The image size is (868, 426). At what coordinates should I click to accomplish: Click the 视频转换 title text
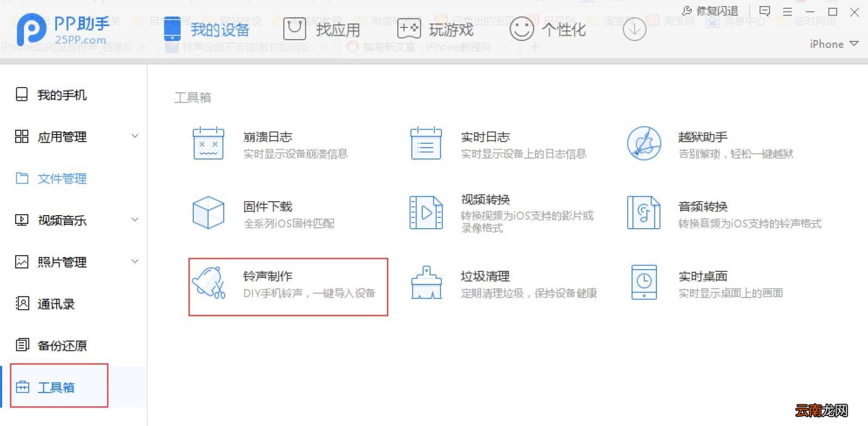click(485, 199)
